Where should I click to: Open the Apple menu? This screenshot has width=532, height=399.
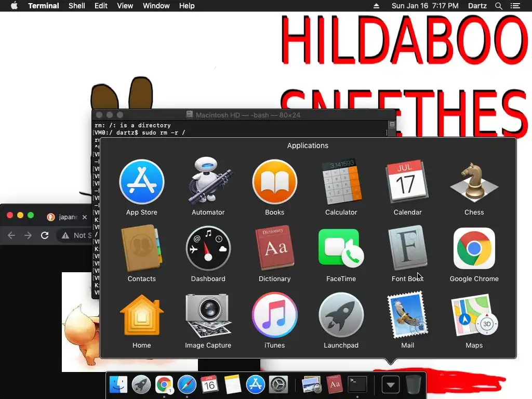tap(14, 6)
